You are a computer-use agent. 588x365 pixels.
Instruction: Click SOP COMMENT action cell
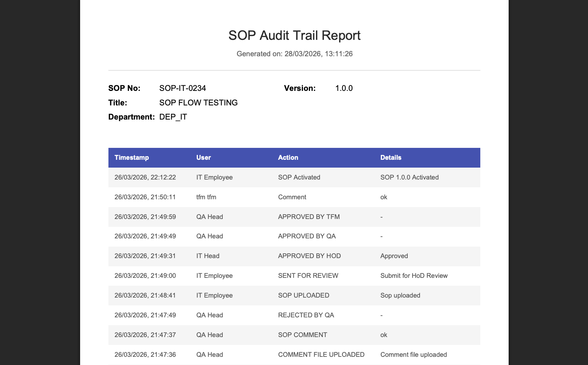pyautogui.click(x=303, y=335)
